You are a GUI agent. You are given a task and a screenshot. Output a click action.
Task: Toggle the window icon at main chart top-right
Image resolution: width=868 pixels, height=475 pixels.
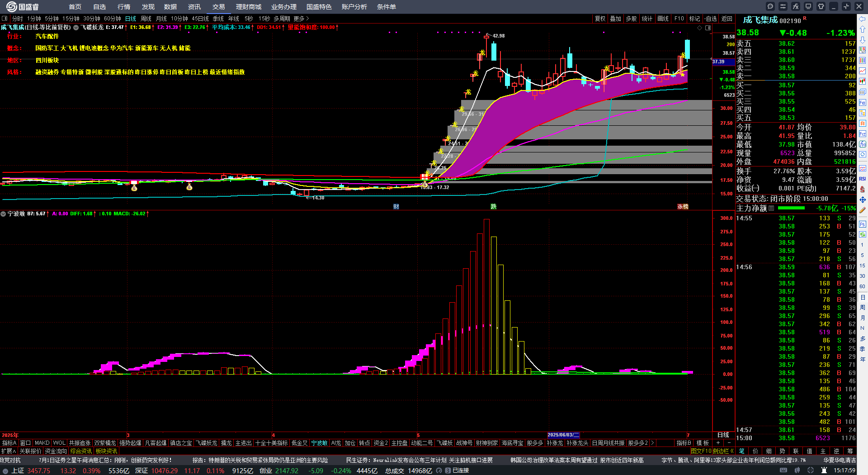[708, 28]
